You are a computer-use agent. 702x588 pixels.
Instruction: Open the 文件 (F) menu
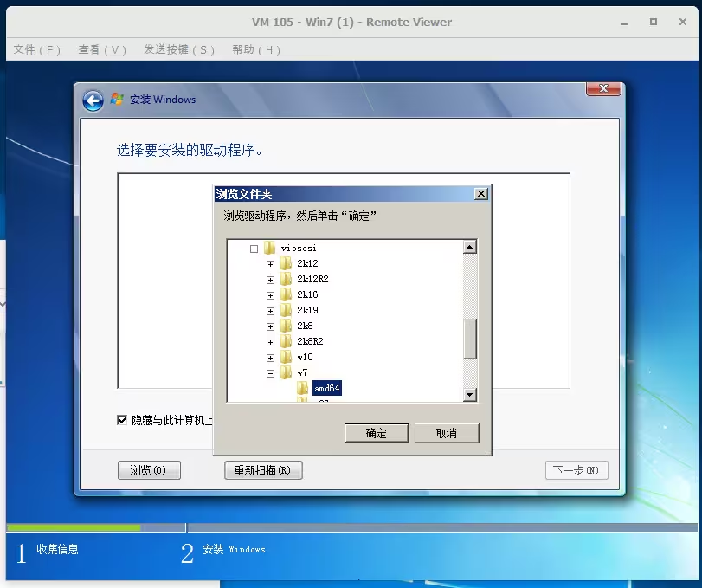(36, 49)
